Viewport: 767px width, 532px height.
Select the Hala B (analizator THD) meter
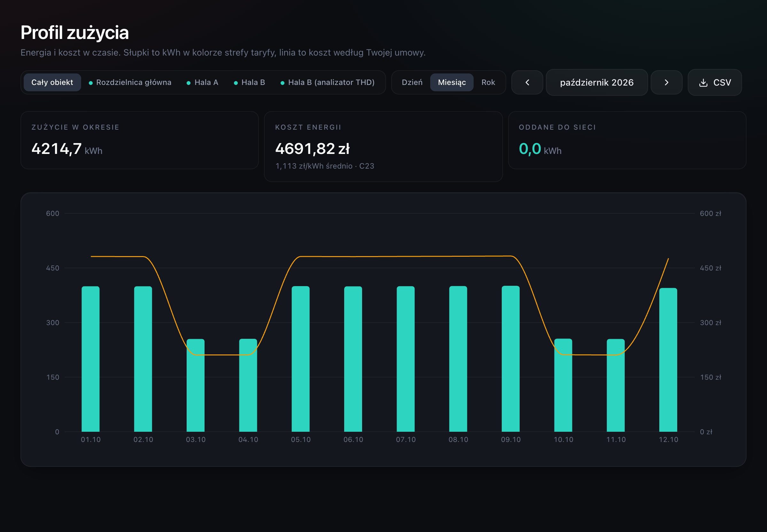coord(328,82)
